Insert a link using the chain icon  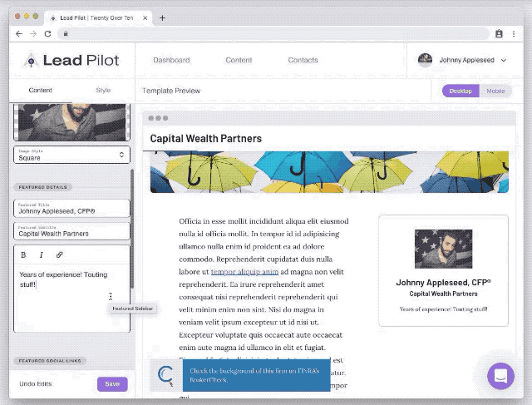[59, 254]
